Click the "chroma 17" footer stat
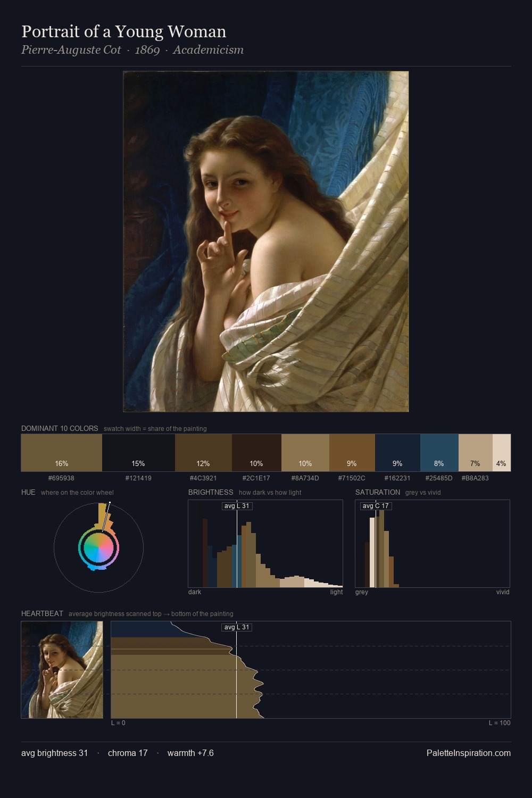Viewport: 532px width, 798px height. pos(128,753)
